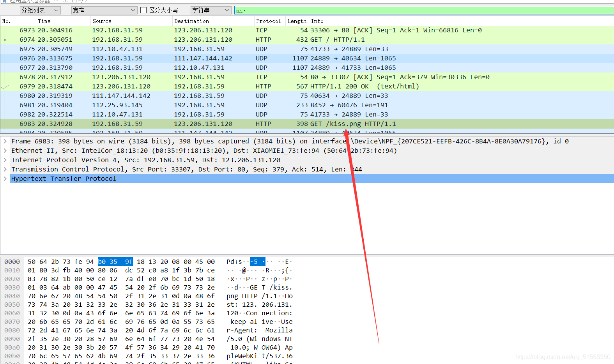Sort packets by the No. column

[18, 21]
